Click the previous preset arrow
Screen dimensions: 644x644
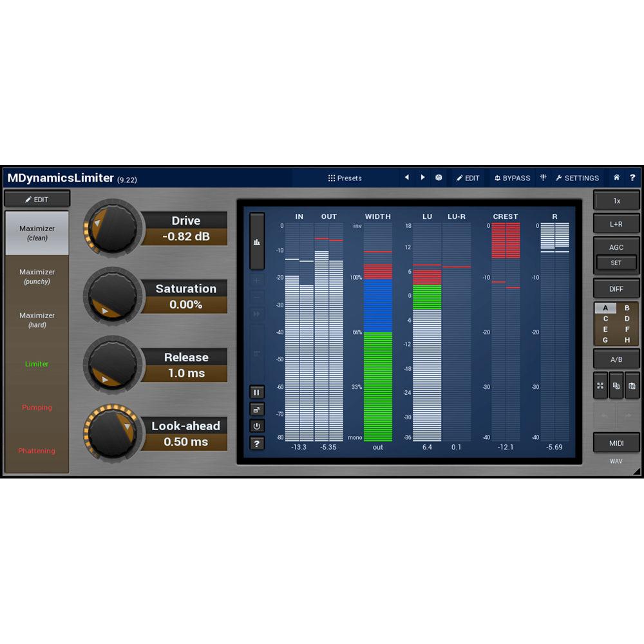click(407, 178)
